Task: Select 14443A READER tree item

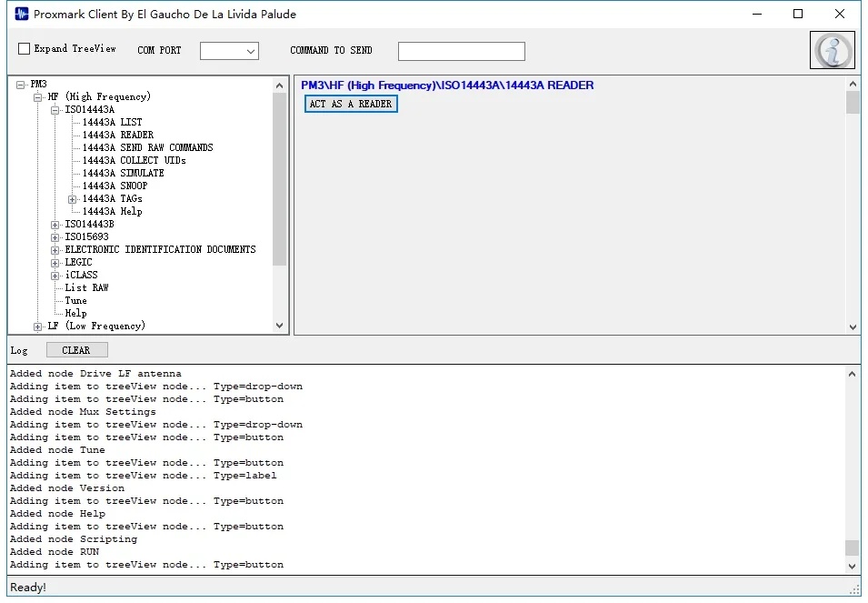Action: coord(118,135)
